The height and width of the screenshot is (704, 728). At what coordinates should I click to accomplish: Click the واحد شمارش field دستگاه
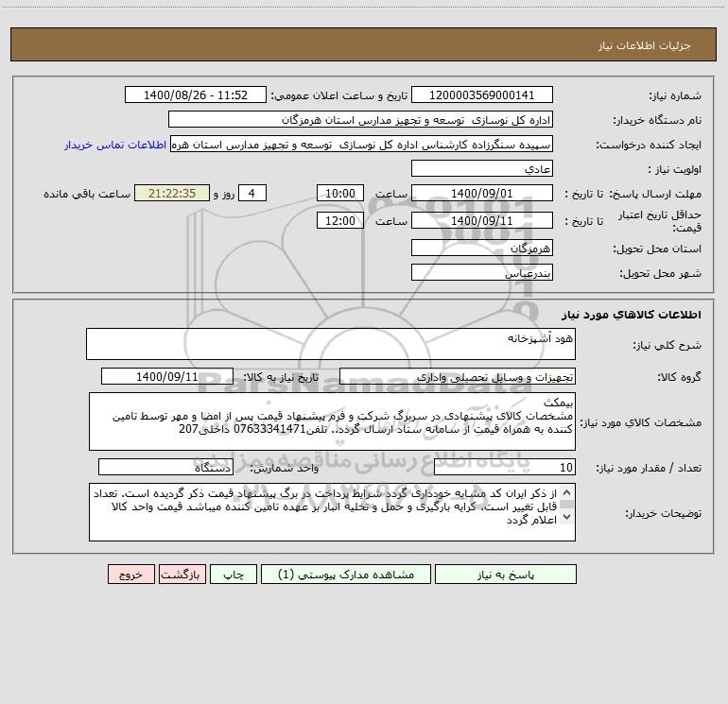tap(165, 467)
